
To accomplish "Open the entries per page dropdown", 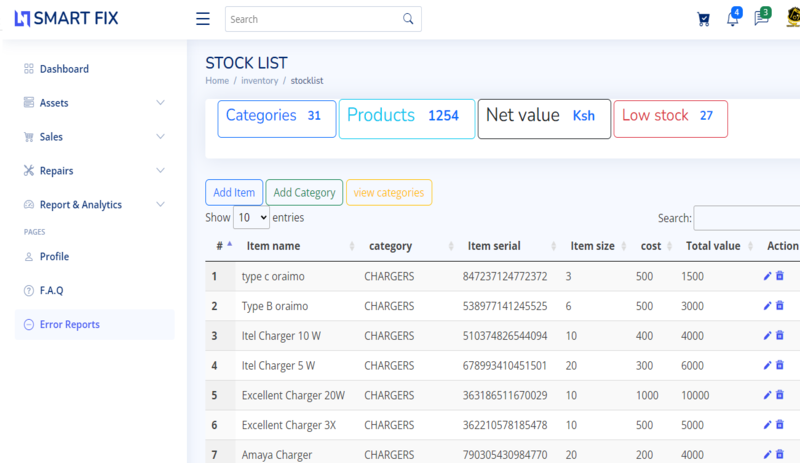I will [x=251, y=217].
